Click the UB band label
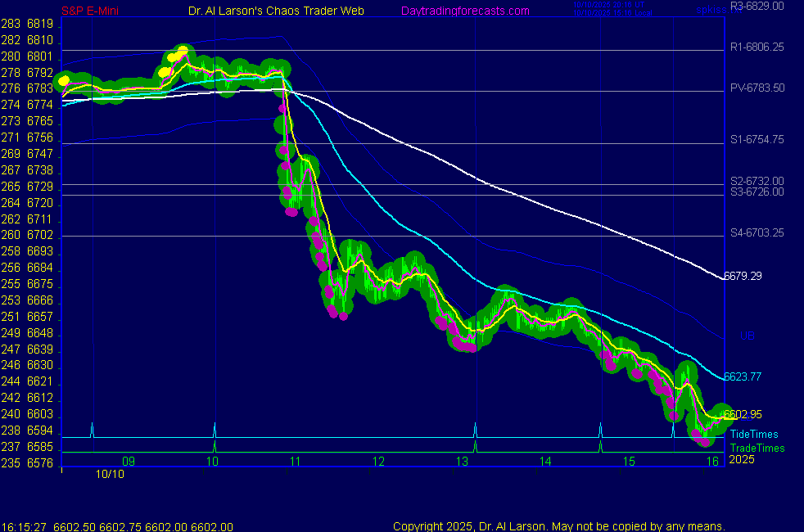The image size is (804, 532). (x=747, y=336)
